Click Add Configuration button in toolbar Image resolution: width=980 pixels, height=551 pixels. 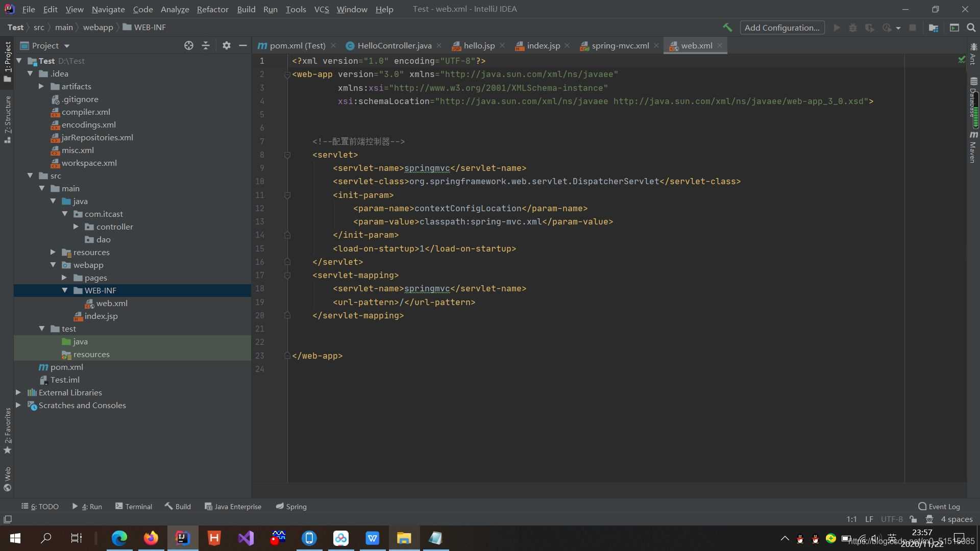click(782, 27)
